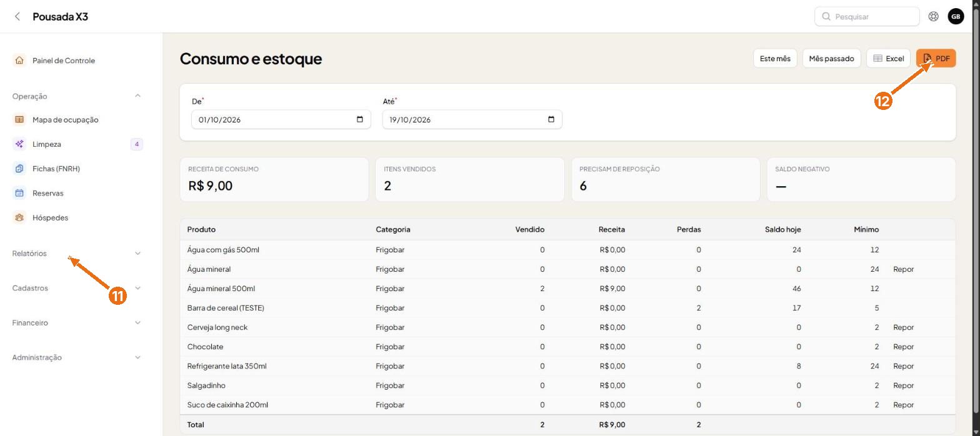
Task: Click the Receita de consumo R$ 9,00 card
Action: pyautogui.click(x=274, y=179)
